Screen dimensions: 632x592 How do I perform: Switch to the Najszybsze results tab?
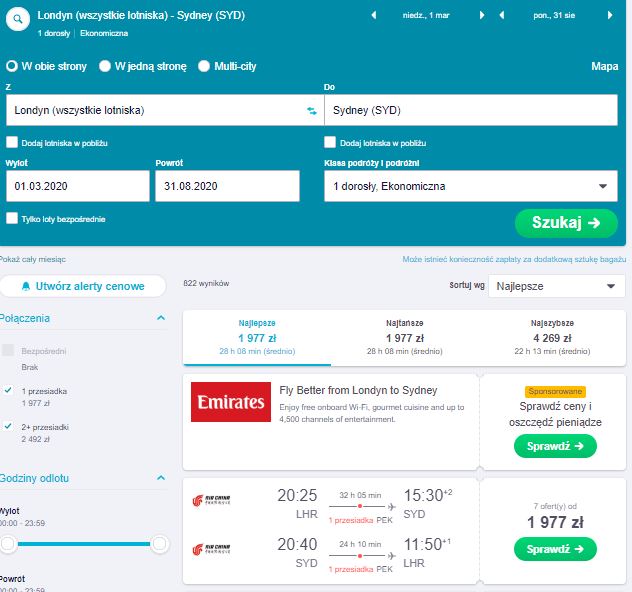[552, 337]
